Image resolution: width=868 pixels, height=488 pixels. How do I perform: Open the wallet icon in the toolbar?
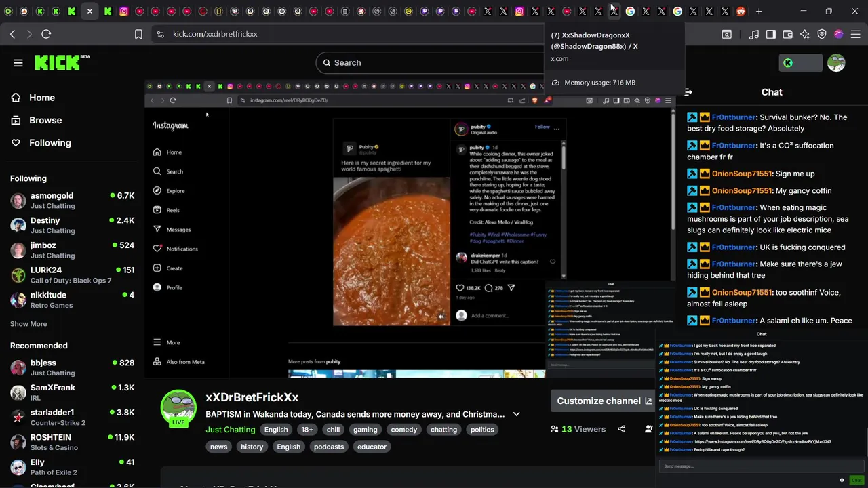point(788,34)
